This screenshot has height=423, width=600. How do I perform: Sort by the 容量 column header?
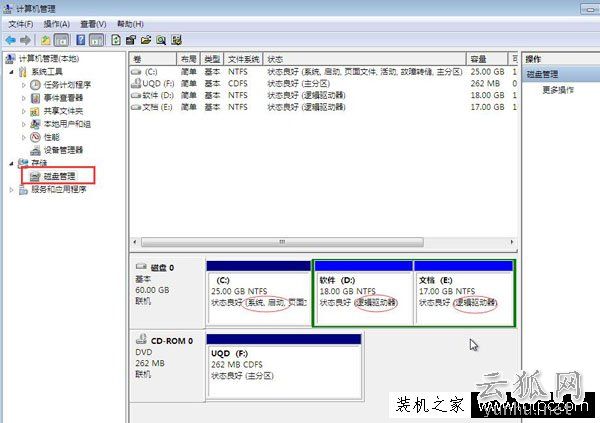pos(487,59)
